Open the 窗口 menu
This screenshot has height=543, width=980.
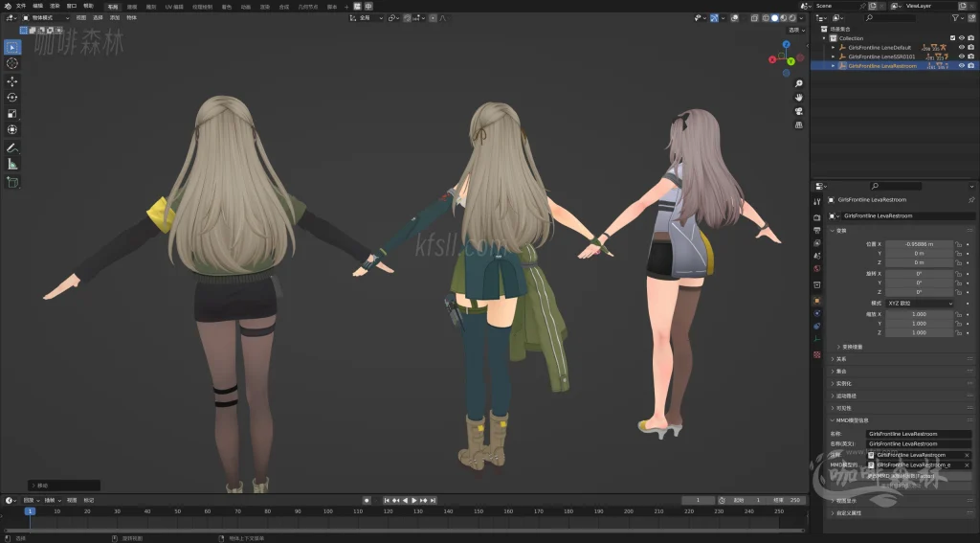[x=71, y=6]
